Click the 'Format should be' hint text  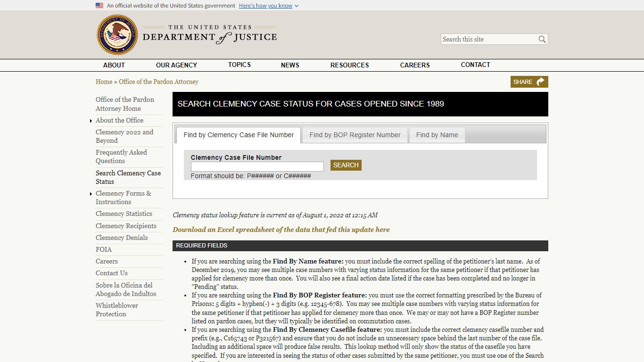pos(251,176)
